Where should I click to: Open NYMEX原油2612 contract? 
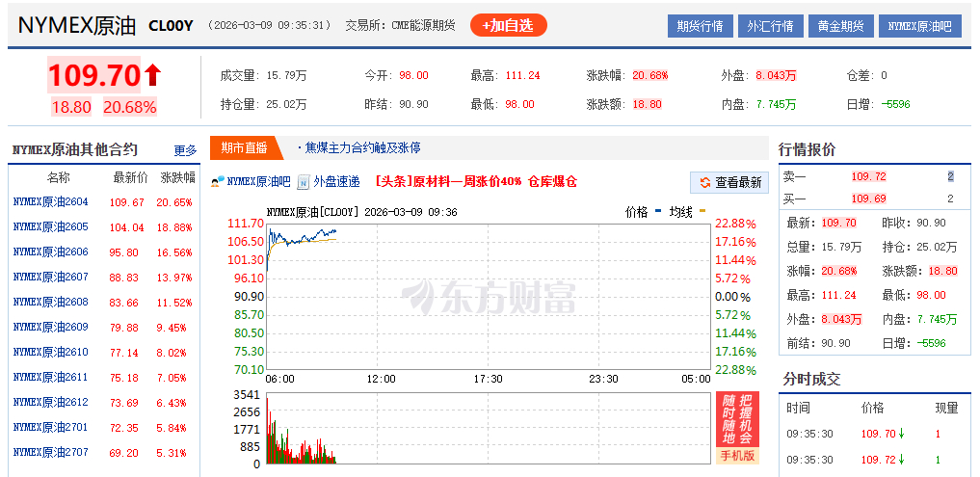point(51,402)
